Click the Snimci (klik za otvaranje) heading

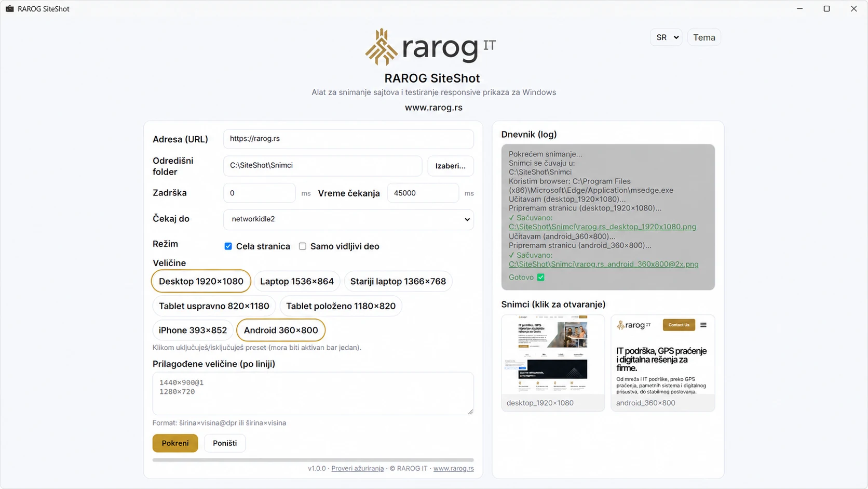pos(553,305)
